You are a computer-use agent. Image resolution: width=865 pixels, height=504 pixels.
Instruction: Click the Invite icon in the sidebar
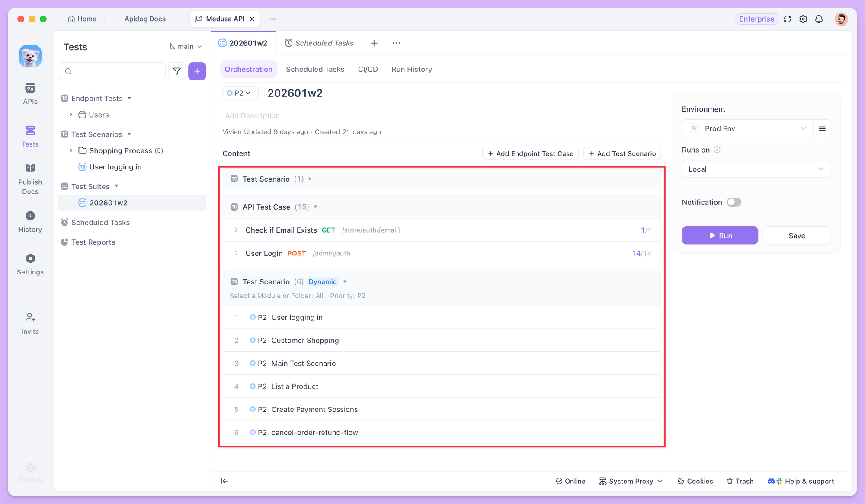tap(30, 322)
